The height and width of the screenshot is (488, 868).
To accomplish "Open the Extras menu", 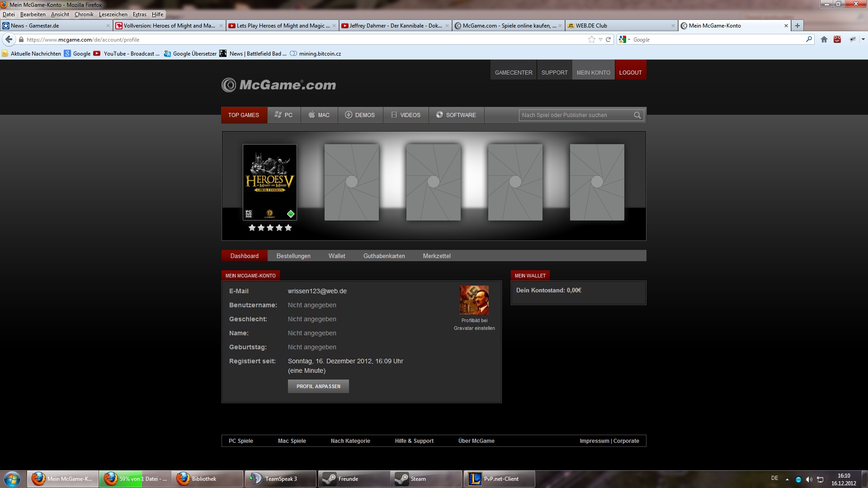I will pos(139,14).
